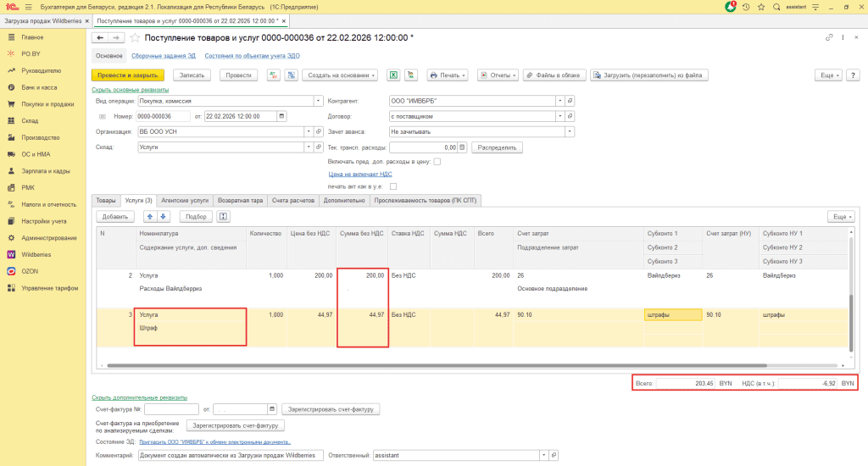Open the 'Счета расчетов' tab

[293, 201]
